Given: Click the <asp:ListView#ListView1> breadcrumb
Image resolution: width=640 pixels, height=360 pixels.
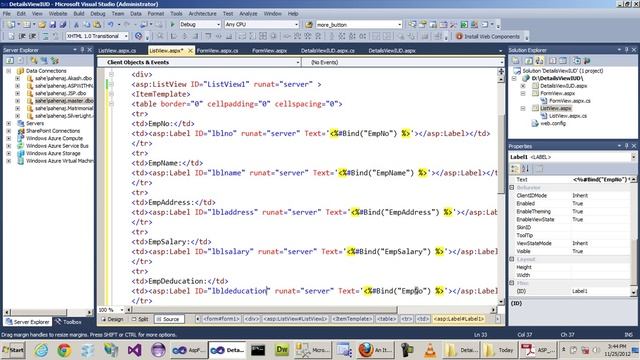Looking at the screenshot, I should [295, 319].
